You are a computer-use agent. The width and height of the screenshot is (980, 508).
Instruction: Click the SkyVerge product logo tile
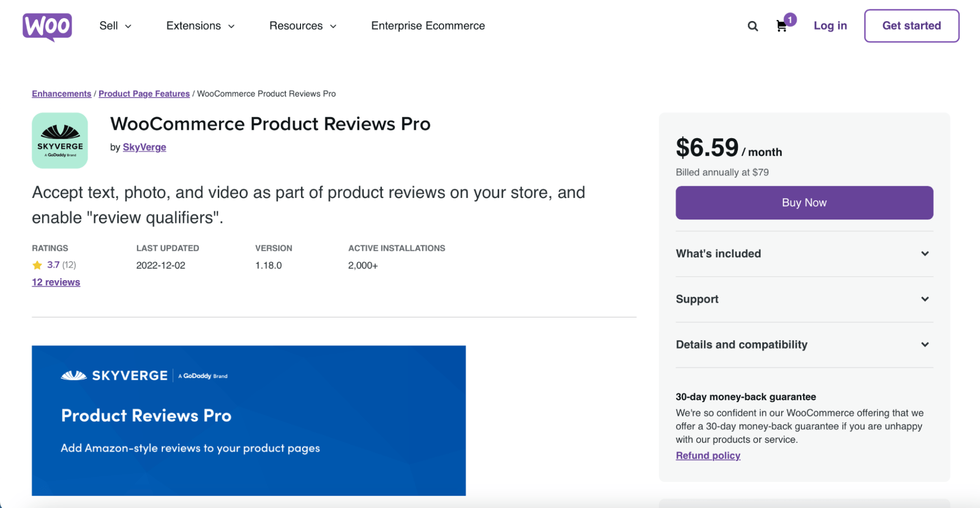tap(60, 141)
